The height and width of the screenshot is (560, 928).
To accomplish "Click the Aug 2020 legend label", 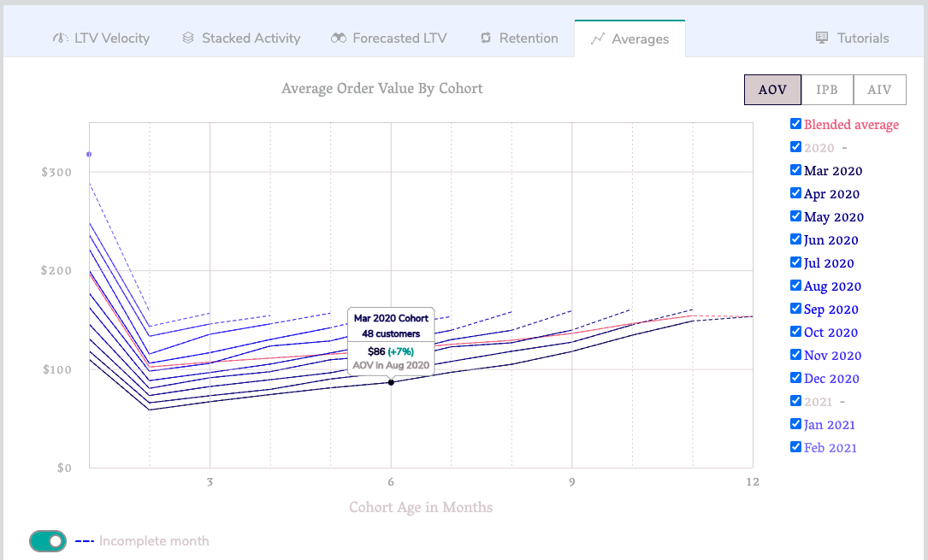I will (832, 286).
